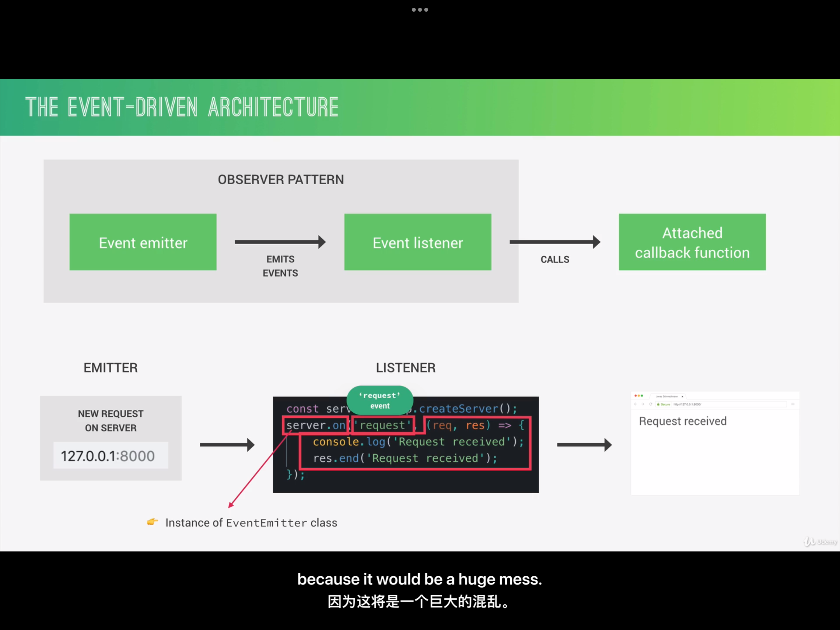Screen dimensions: 840x630
Task: Click the 127.0.0.1:8000 address field
Action: (111, 455)
